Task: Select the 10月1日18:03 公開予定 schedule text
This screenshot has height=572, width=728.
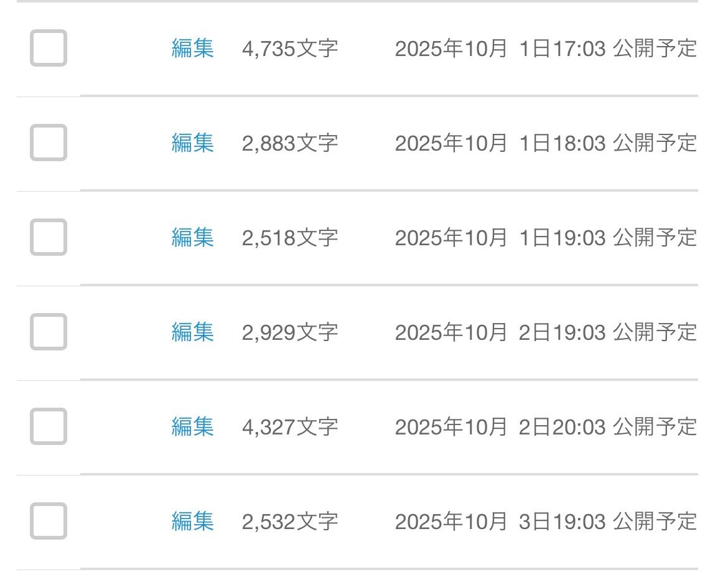Action: tap(546, 143)
